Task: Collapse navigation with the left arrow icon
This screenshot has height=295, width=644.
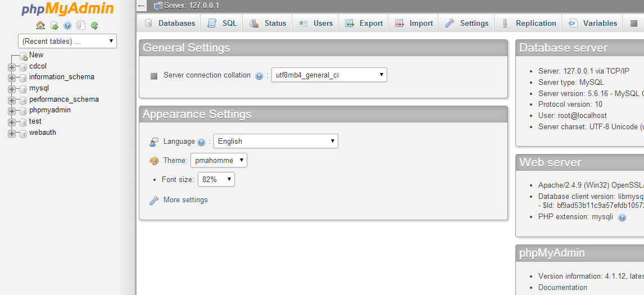Action: pyautogui.click(x=142, y=6)
